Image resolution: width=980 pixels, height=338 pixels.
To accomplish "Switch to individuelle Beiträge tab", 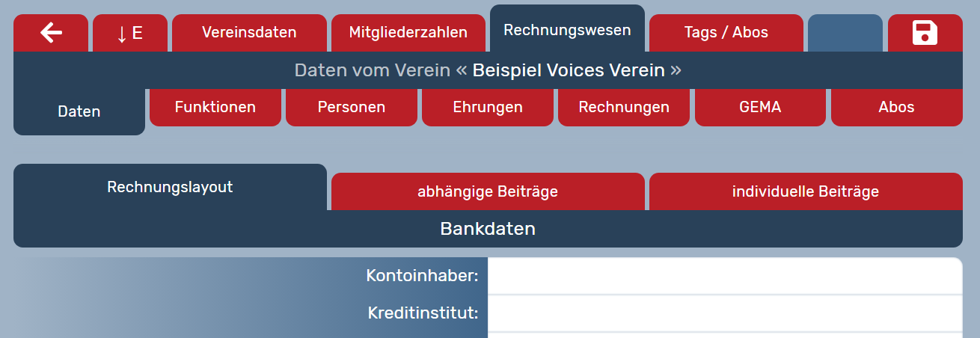I will (x=806, y=191).
